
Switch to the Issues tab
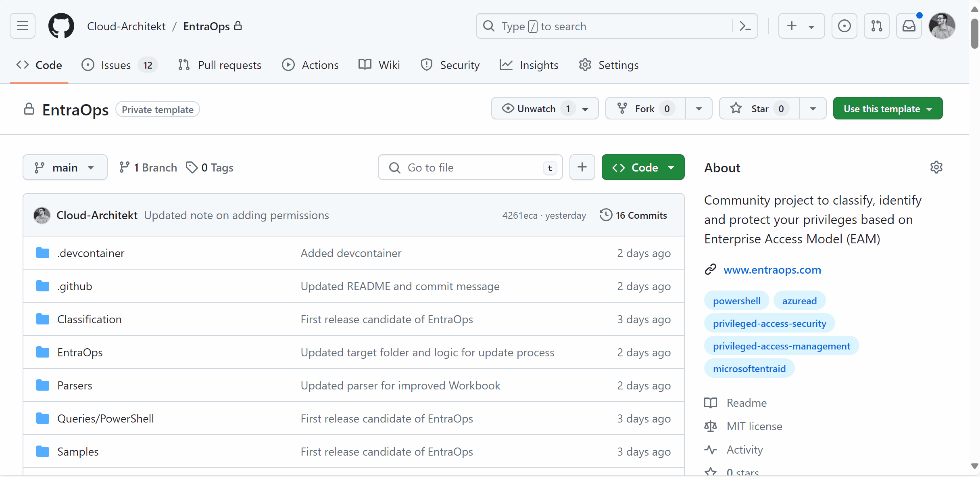pos(119,65)
